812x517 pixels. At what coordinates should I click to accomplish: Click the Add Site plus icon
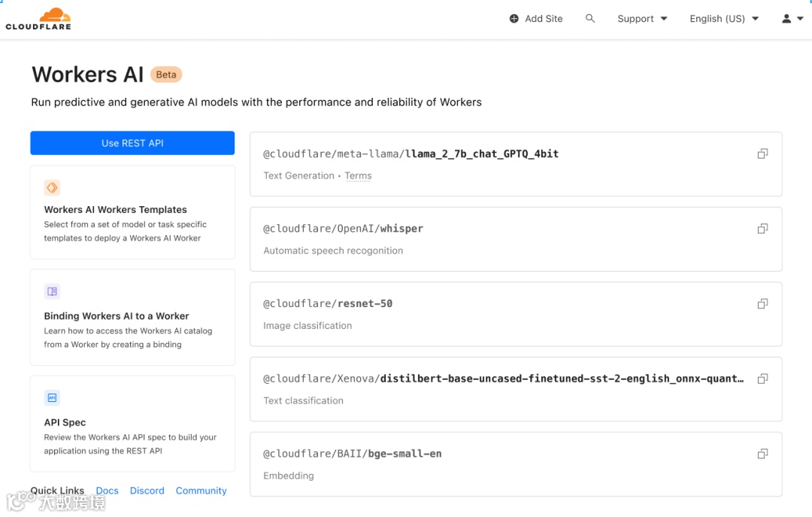(x=514, y=19)
